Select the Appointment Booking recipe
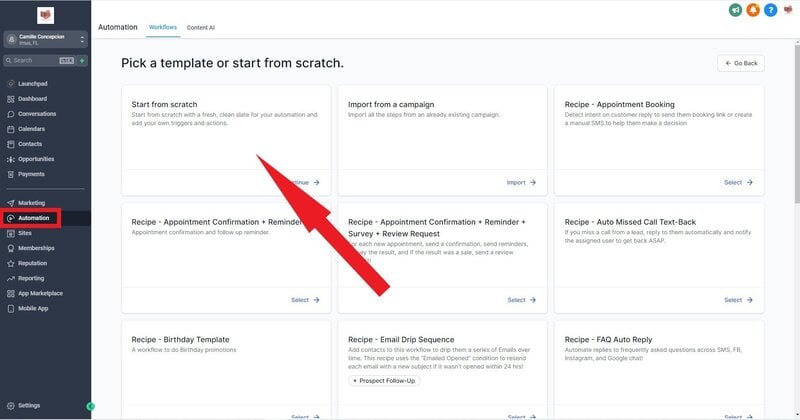Viewport: 800px width, 420px height. (x=738, y=182)
